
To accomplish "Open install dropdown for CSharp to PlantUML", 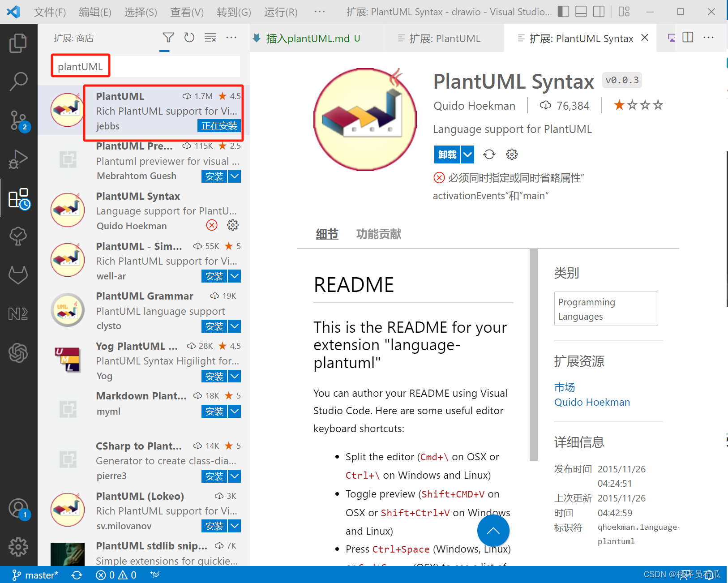I will point(235,476).
